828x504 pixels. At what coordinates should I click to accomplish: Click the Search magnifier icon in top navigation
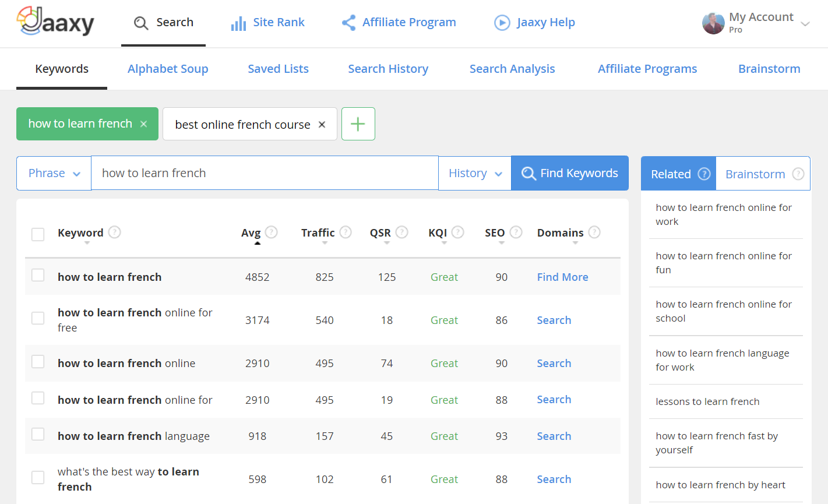[141, 23]
